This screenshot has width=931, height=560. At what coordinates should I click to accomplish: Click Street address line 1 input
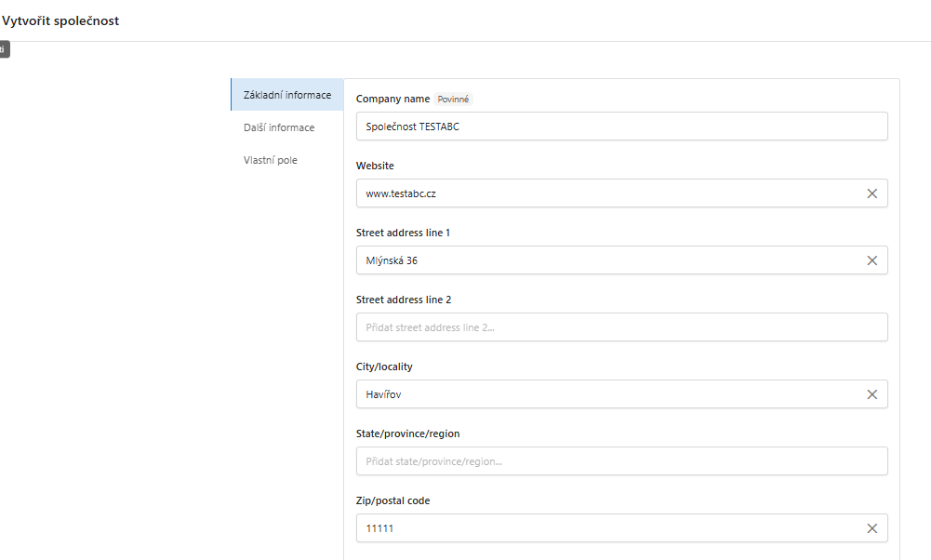point(621,260)
